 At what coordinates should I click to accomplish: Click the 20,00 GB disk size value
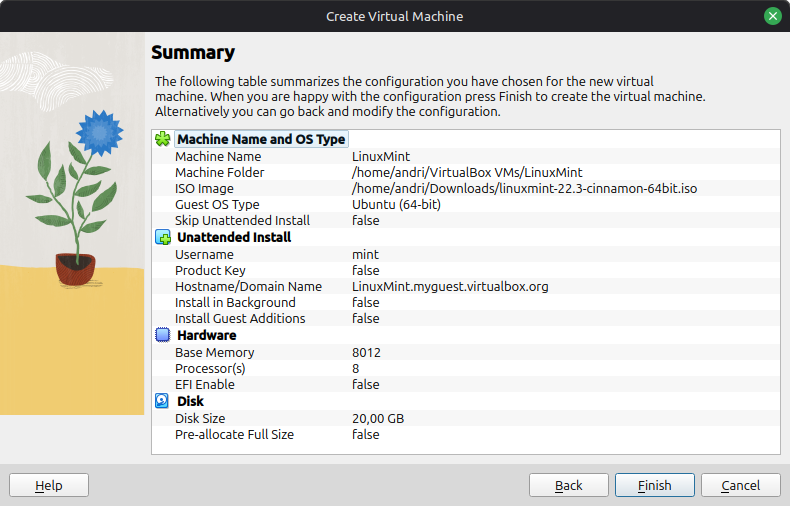(378, 418)
